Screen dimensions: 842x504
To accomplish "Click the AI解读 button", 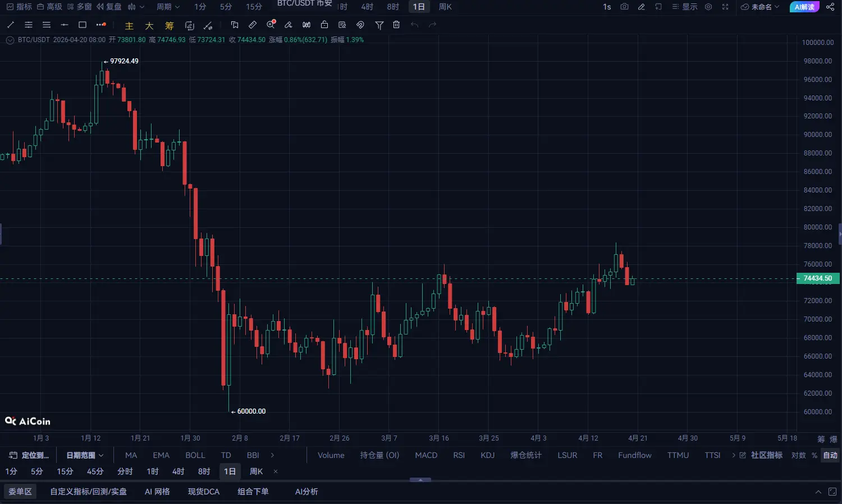I will (804, 7).
